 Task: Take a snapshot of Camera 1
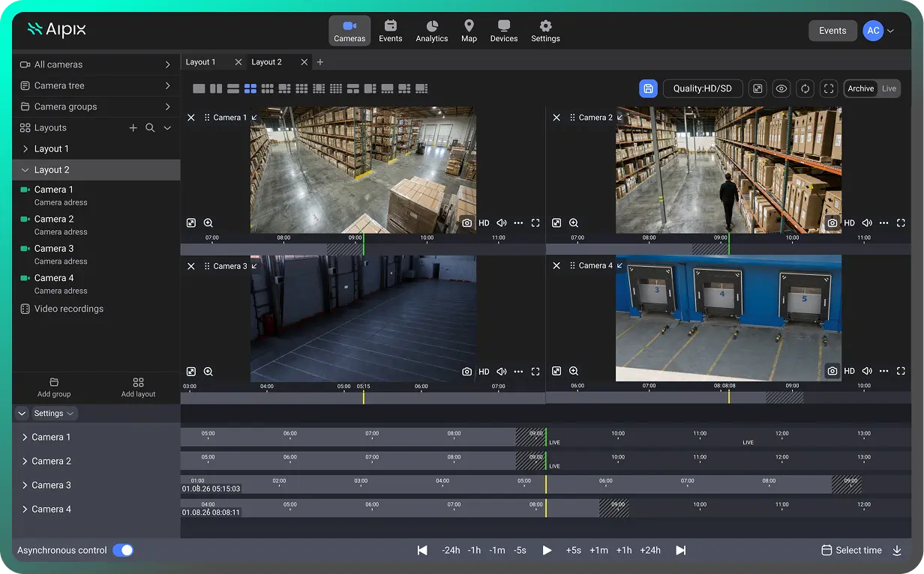click(467, 223)
